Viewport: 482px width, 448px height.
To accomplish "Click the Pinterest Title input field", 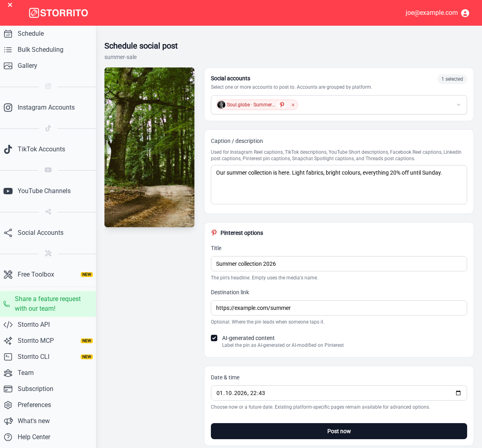I will tap(339, 264).
